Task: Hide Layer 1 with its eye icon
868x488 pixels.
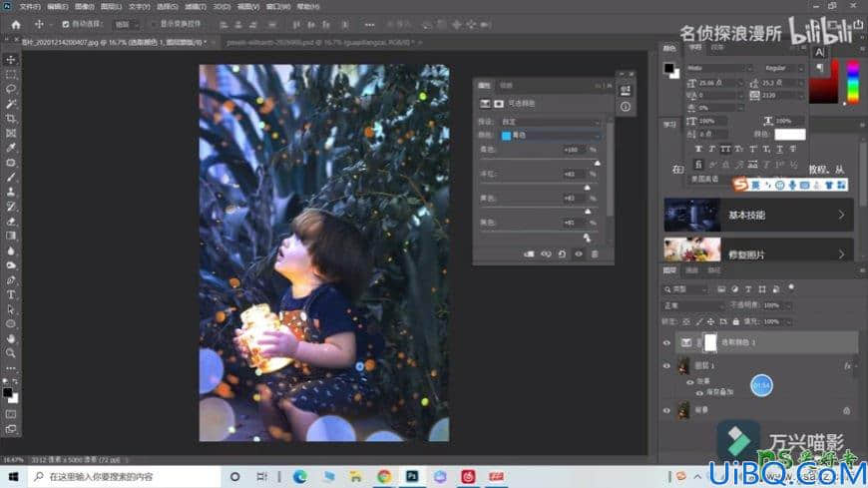Action: [666, 366]
